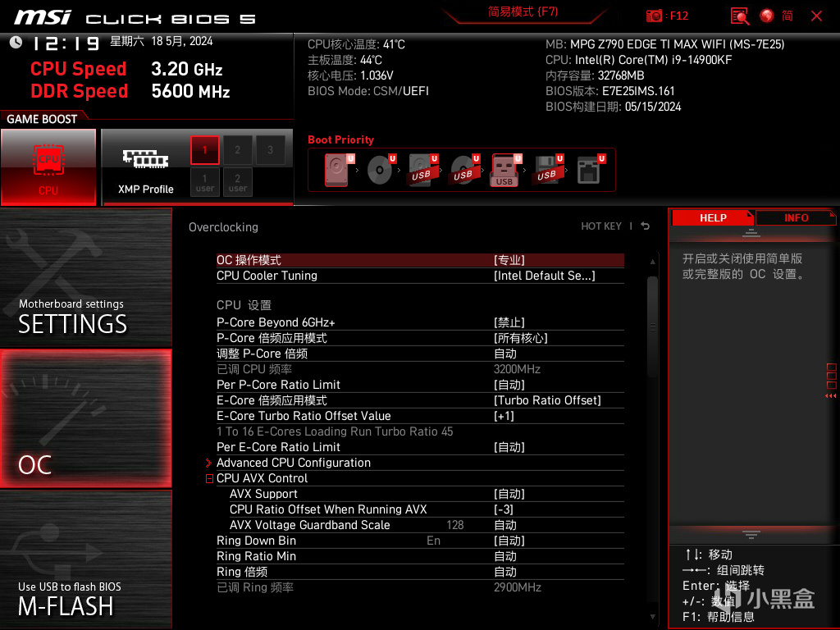Click the 已调 CPU 频率 3200MHz row
This screenshot has height=630, width=840.
tap(420, 369)
